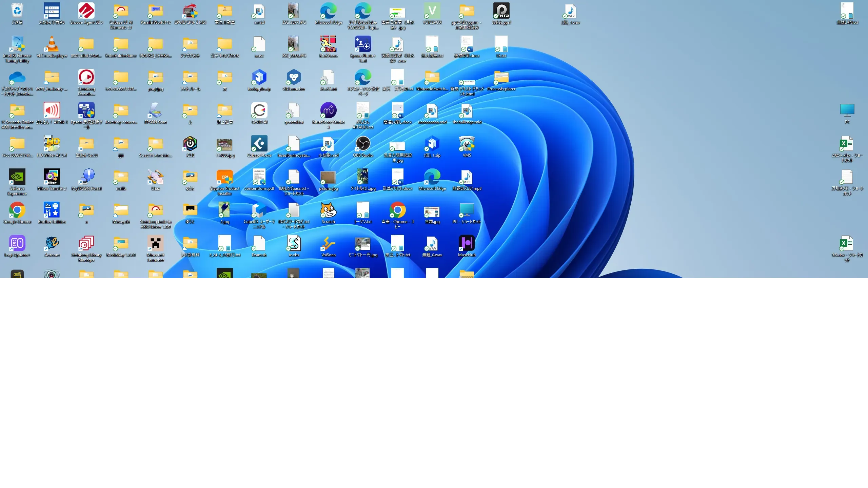Click the CeVIO AI icon

259,110
